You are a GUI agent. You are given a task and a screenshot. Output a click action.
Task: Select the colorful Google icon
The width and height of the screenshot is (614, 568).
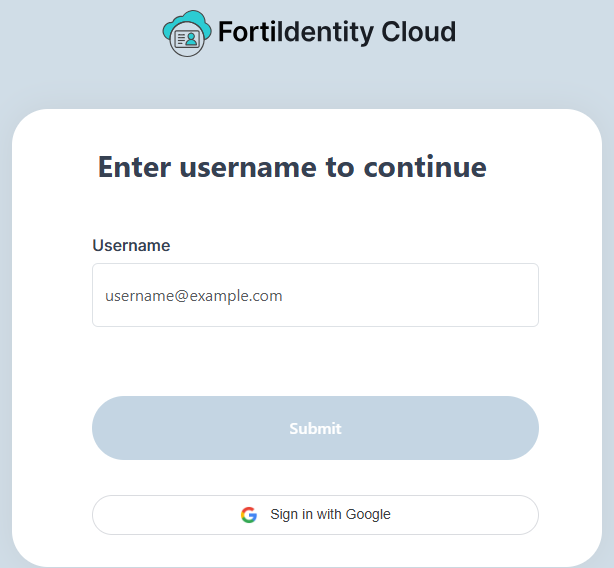coord(249,515)
